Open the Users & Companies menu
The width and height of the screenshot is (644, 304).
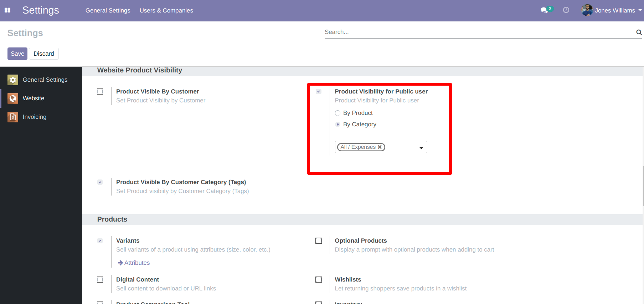coord(166,10)
